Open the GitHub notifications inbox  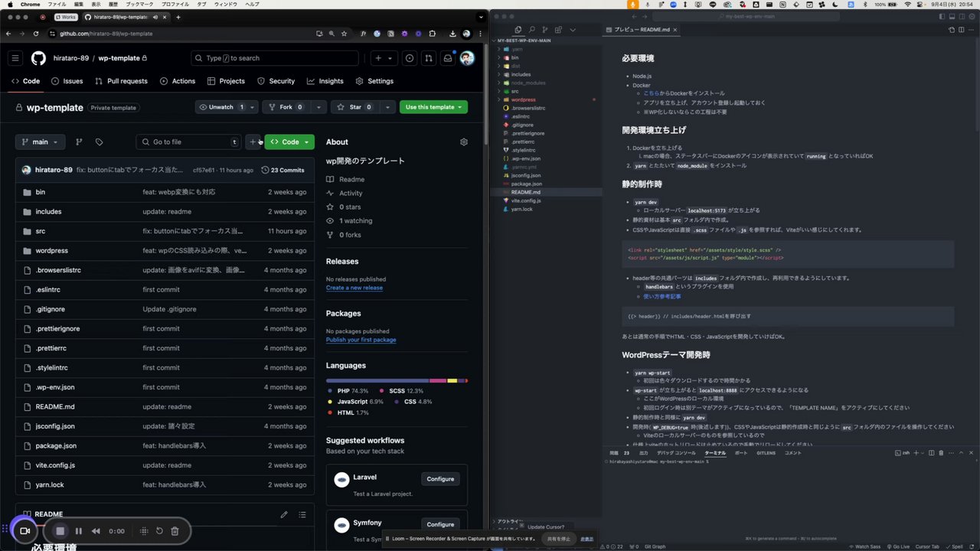tap(448, 58)
